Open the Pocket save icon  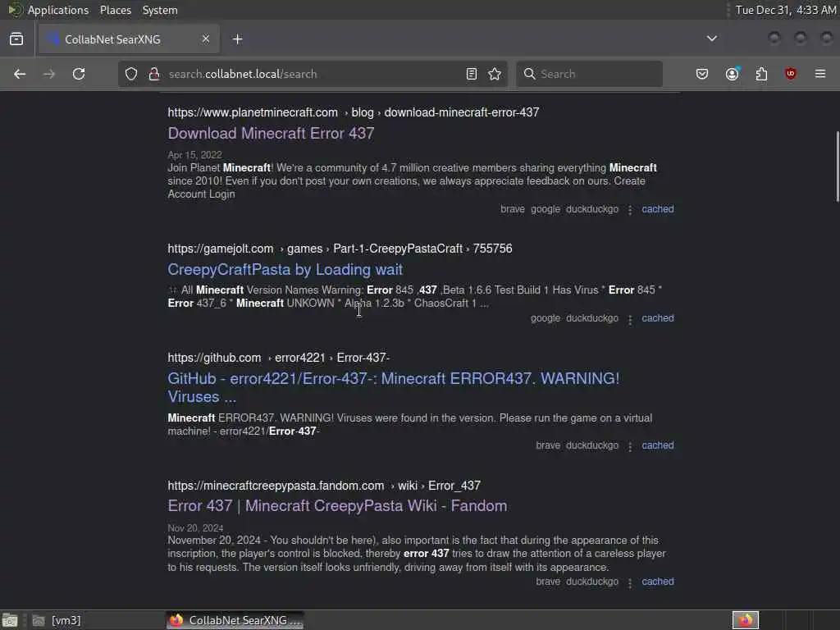tap(702, 74)
